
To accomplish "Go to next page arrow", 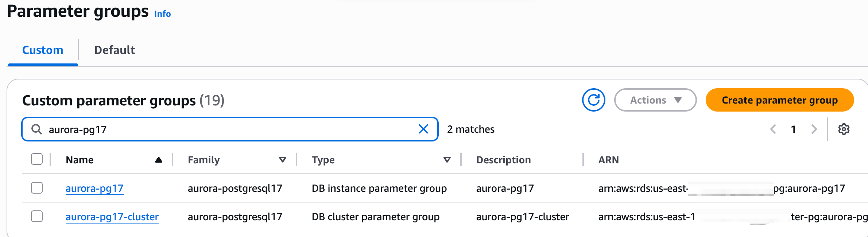I will point(814,129).
